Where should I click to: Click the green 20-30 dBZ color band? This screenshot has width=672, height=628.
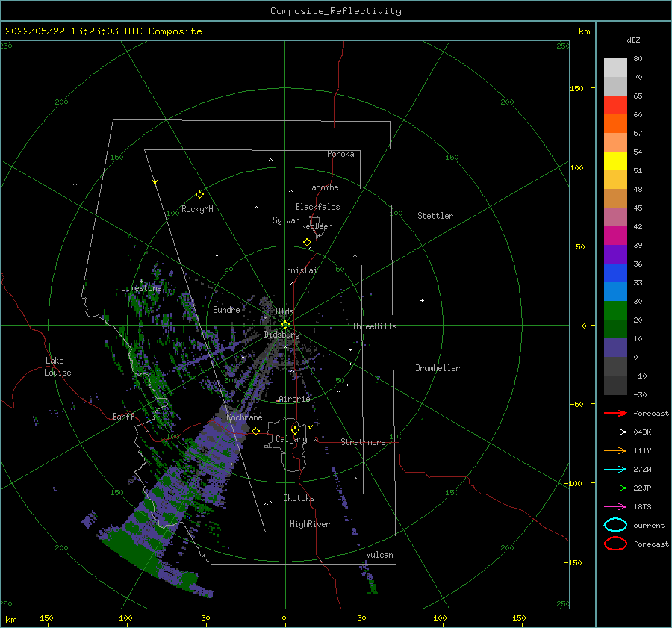[x=615, y=310]
